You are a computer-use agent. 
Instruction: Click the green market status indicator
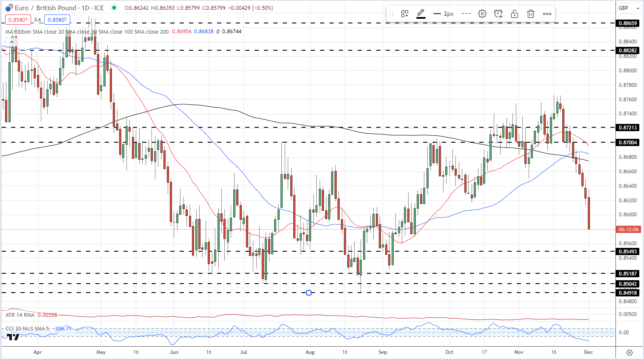click(113, 8)
